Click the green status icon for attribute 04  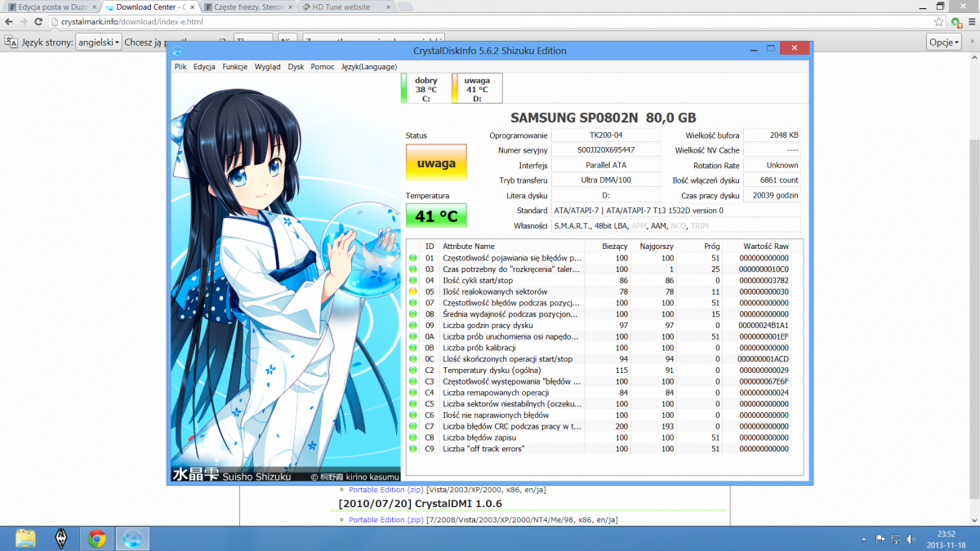tap(413, 280)
